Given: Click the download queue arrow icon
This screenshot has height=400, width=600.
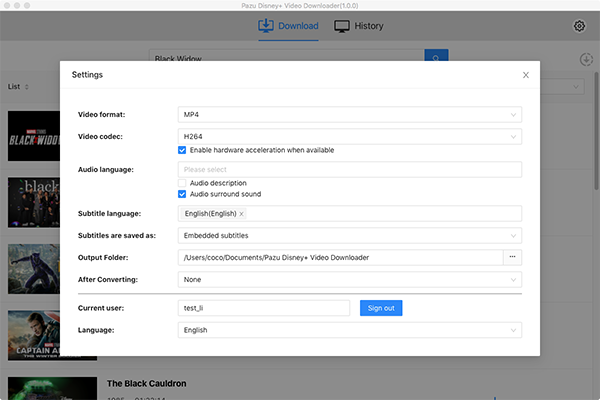Looking at the screenshot, I should click(x=586, y=60).
